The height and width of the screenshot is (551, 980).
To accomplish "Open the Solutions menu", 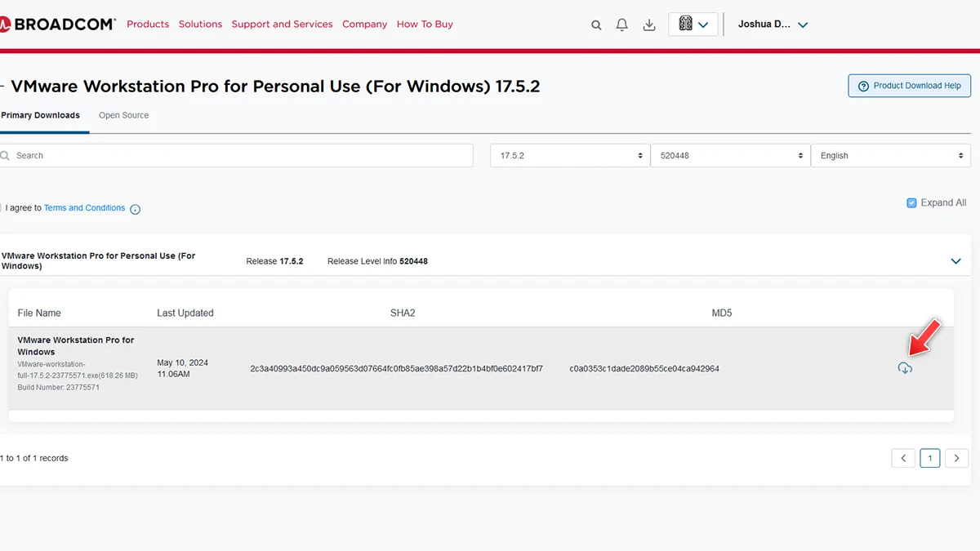I will click(200, 24).
